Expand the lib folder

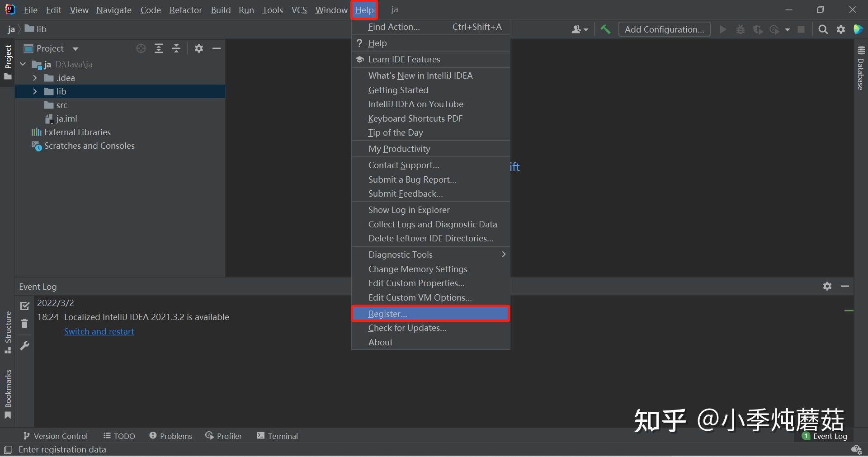pos(35,91)
